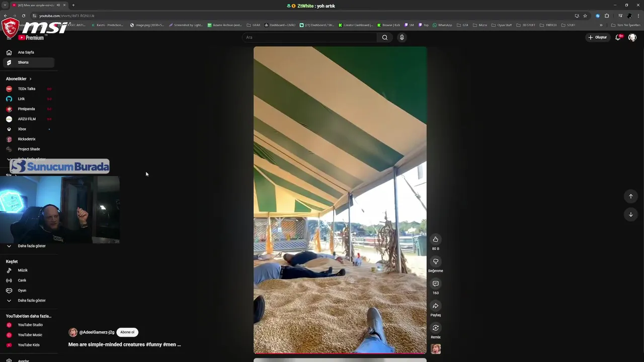The height and width of the screenshot is (362, 644).
Task: Open YouTube Kids link
Action: pos(29,345)
